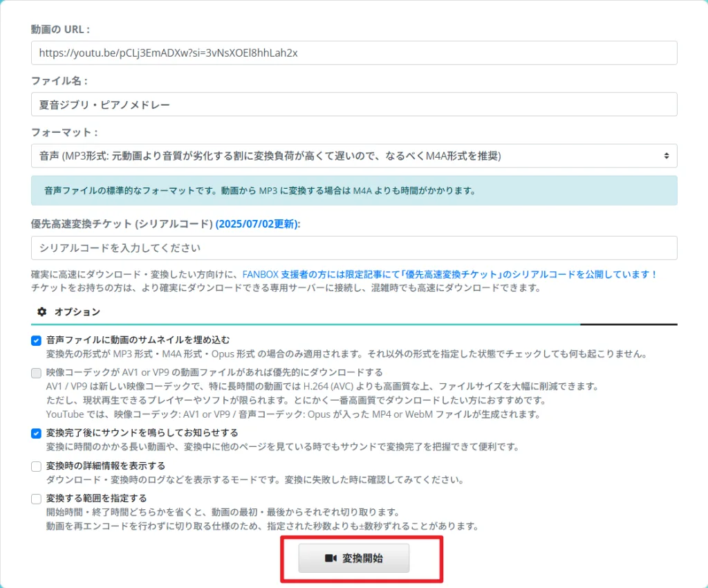Click the 動画の URL label
Screen dimensions: 708x588
click(60, 29)
